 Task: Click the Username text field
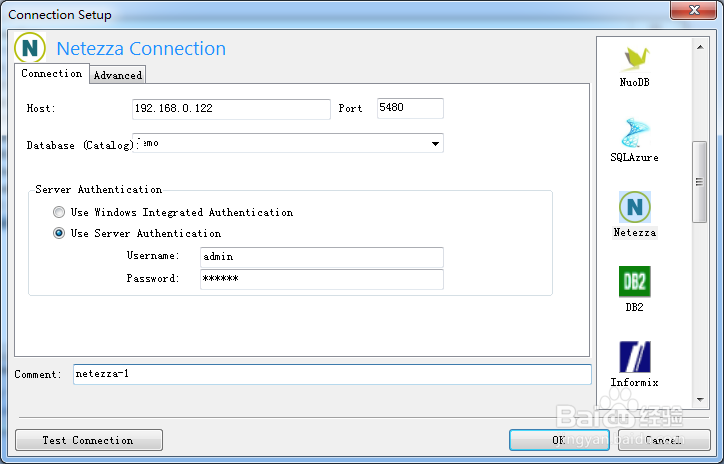[321, 257]
